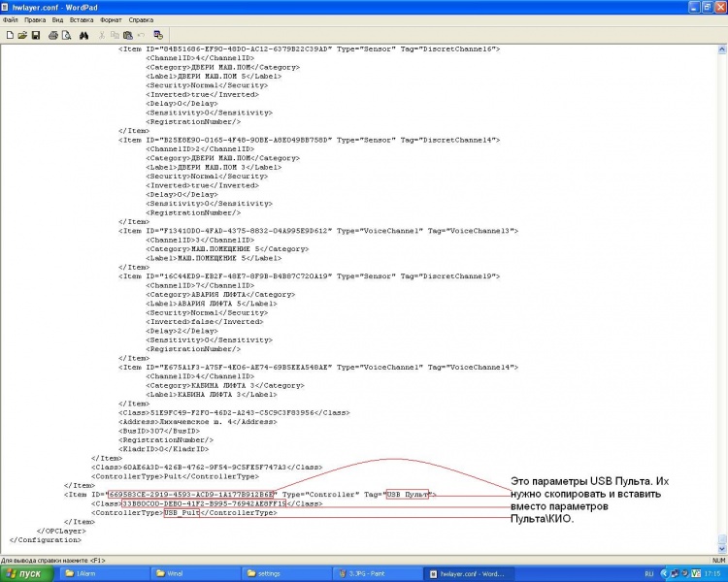Open the Вставка menu
Image resolution: width=728 pixels, height=582 pixels.
click(83, 19)
